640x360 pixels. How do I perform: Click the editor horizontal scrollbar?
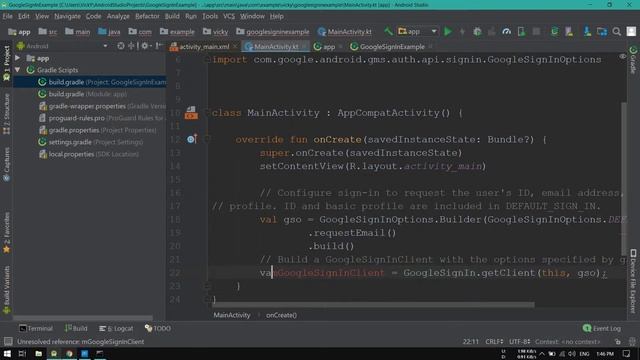point(373,305)
